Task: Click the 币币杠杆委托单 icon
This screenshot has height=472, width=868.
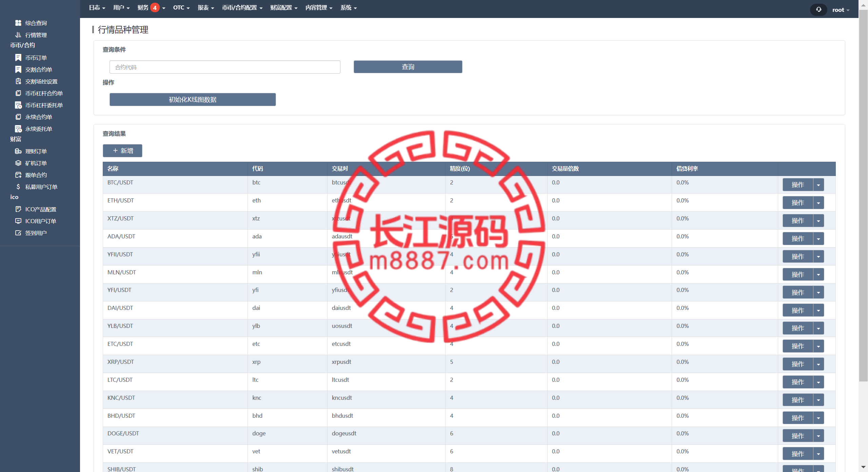Action: point(18,105)
